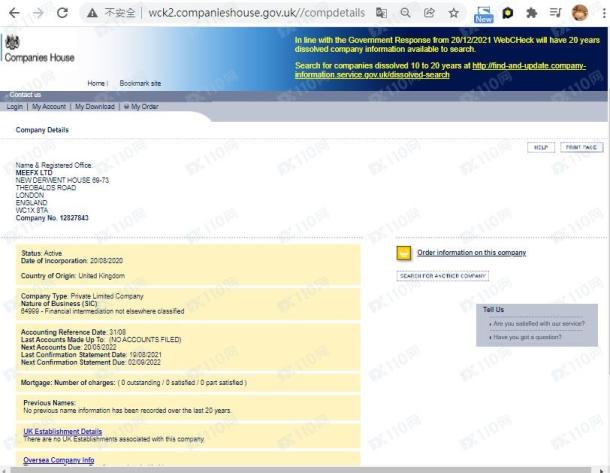The height and width of the screenshot is (473, 610).
Task: Click the Mortgage: Number of charges text
Action: (x=134, y=383)
